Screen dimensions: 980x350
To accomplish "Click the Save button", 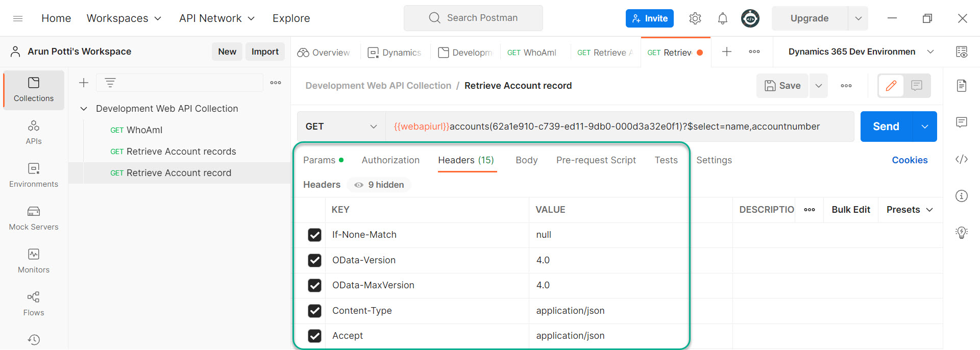I will [x=782, y=86].
